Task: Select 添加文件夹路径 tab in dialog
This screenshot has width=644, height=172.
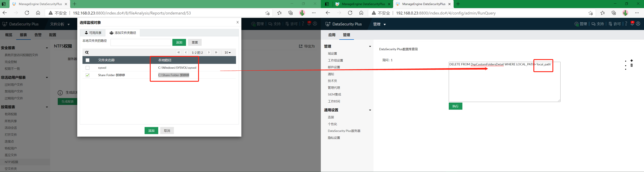Action: [x=123, y=33]
